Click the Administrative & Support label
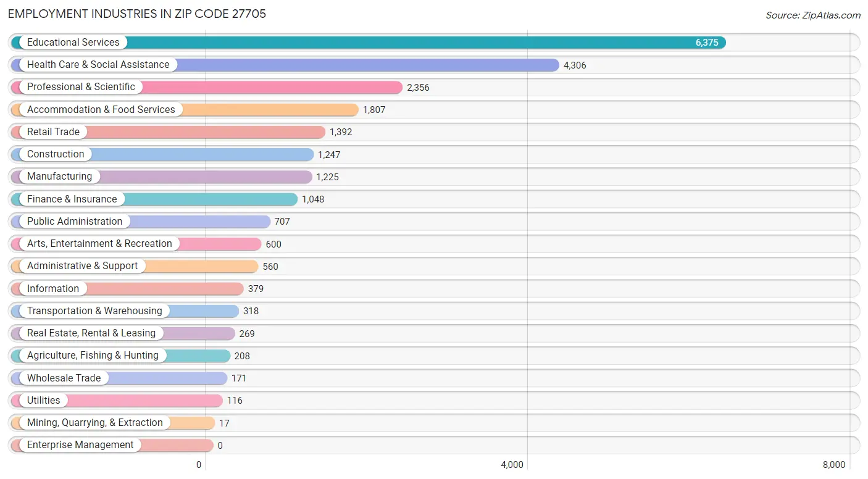The image size is (868, 479). [x=82, y=265]
